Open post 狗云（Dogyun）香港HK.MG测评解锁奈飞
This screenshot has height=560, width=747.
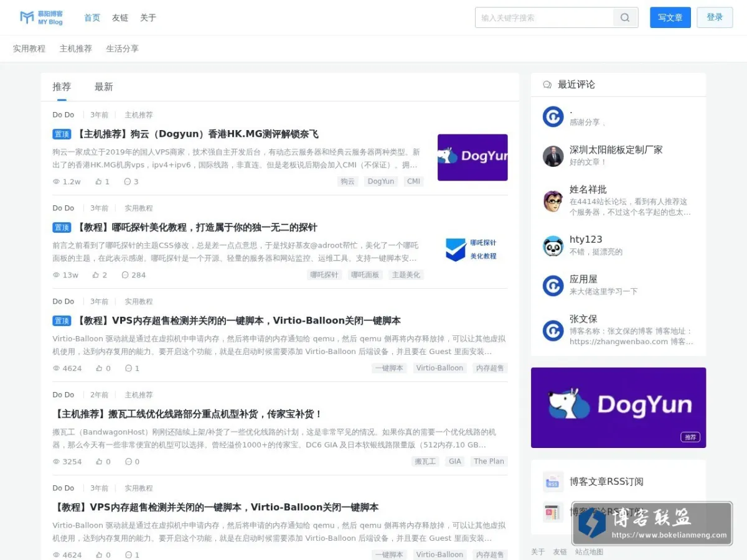(x=198, y=134)
